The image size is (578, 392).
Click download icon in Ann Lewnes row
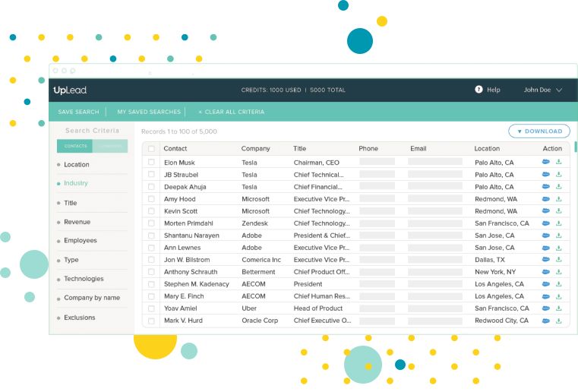[559, 248]
